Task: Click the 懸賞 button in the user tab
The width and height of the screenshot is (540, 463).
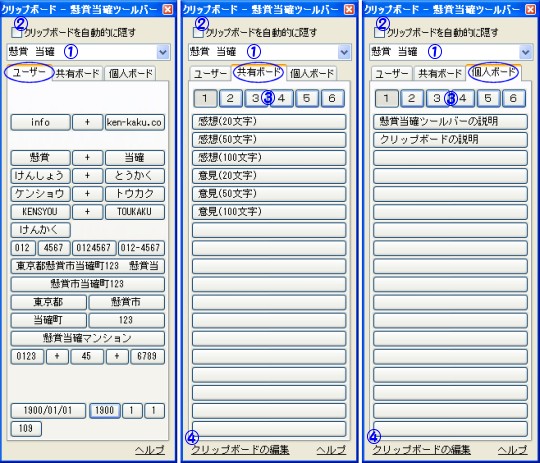Action: (x=41, y=158)
